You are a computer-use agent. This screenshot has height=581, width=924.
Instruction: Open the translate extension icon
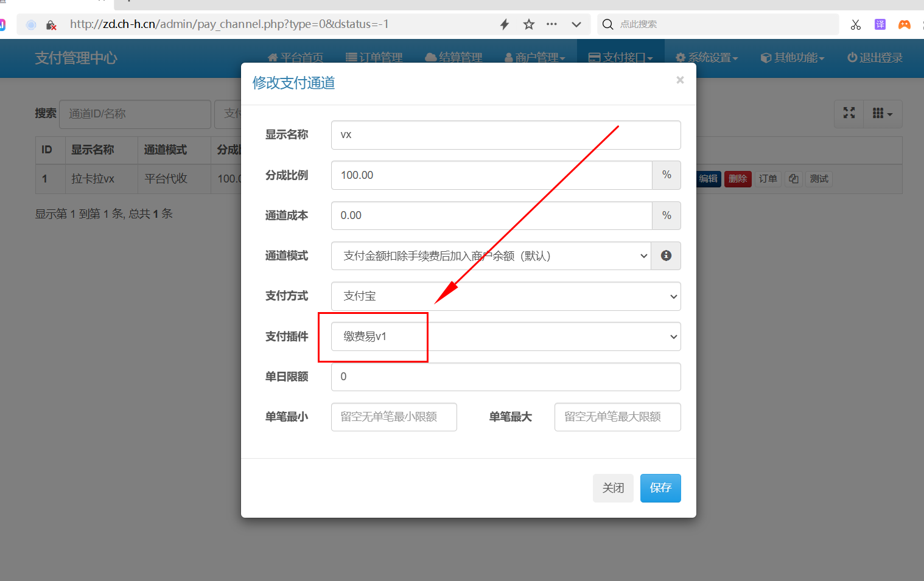880,24
